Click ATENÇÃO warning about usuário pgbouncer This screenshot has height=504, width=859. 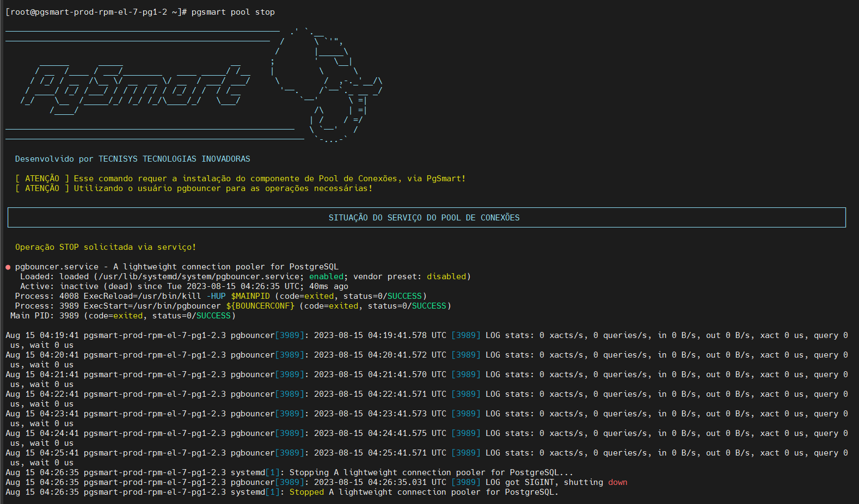pyautogui.click(x=194, y=188)
